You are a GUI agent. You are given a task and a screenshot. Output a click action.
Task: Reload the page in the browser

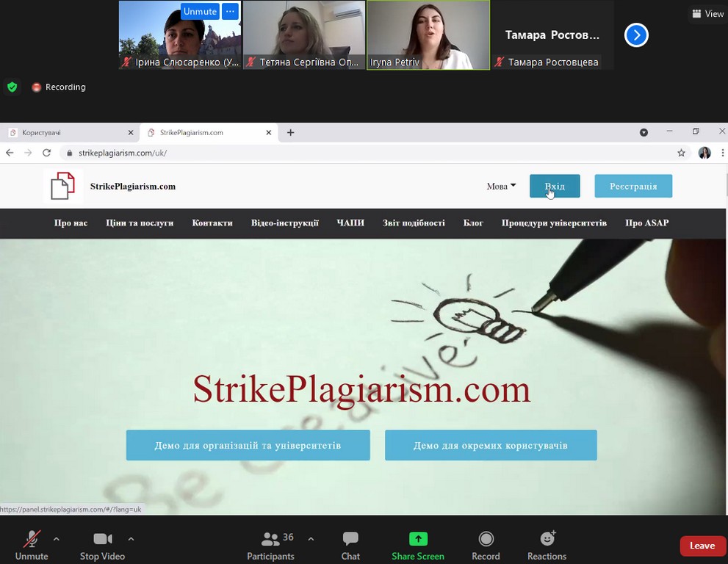[x=46, y=153]
